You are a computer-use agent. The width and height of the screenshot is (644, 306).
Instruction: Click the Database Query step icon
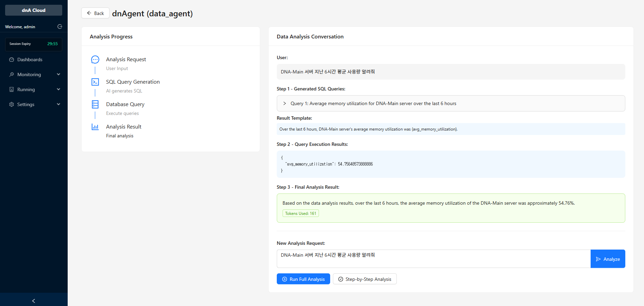click(x=95, y=104)
